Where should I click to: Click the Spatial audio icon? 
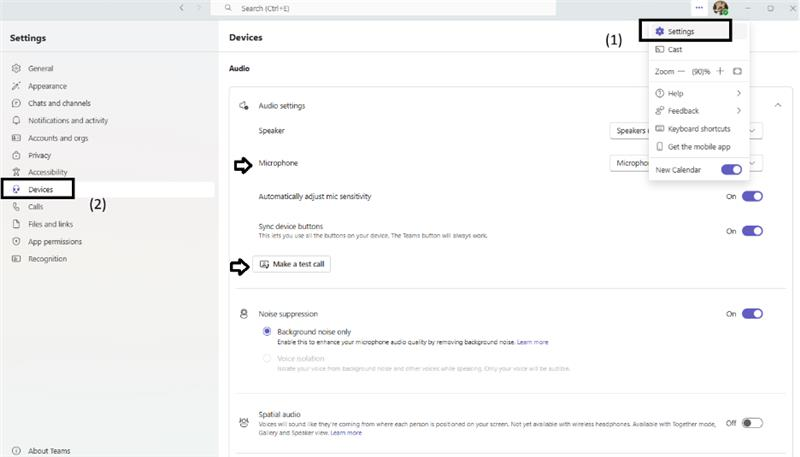click(243, 423)
